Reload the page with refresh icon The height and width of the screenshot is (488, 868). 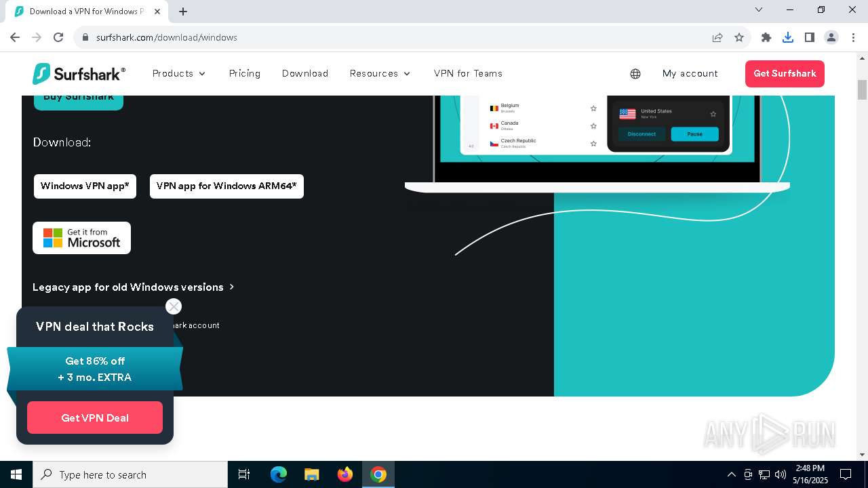pos(58,37)
